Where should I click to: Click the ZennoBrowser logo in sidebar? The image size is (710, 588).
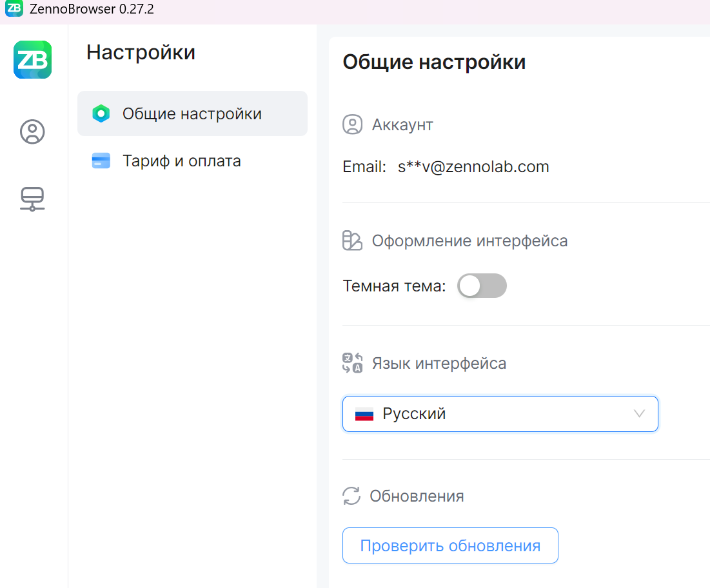[x=32, y=60]
